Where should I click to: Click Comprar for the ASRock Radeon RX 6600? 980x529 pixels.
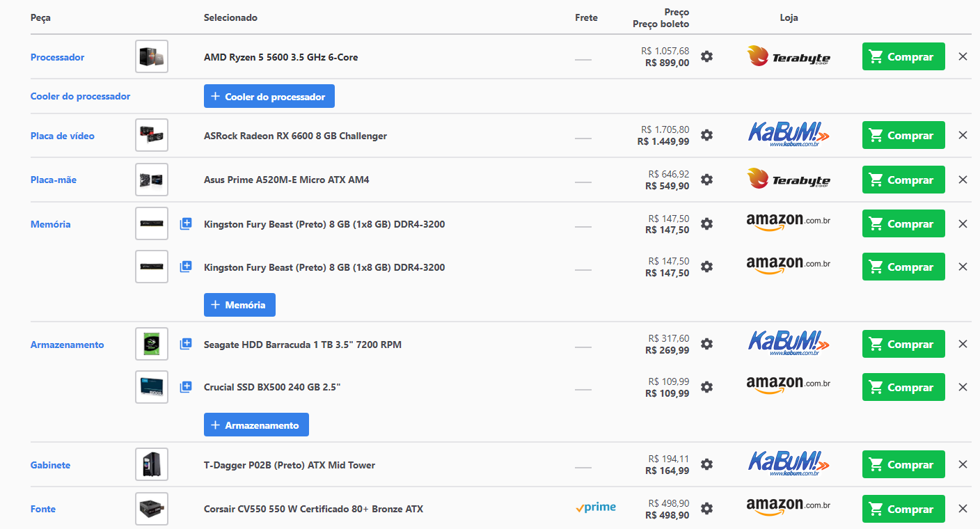(x=903, y=135)
